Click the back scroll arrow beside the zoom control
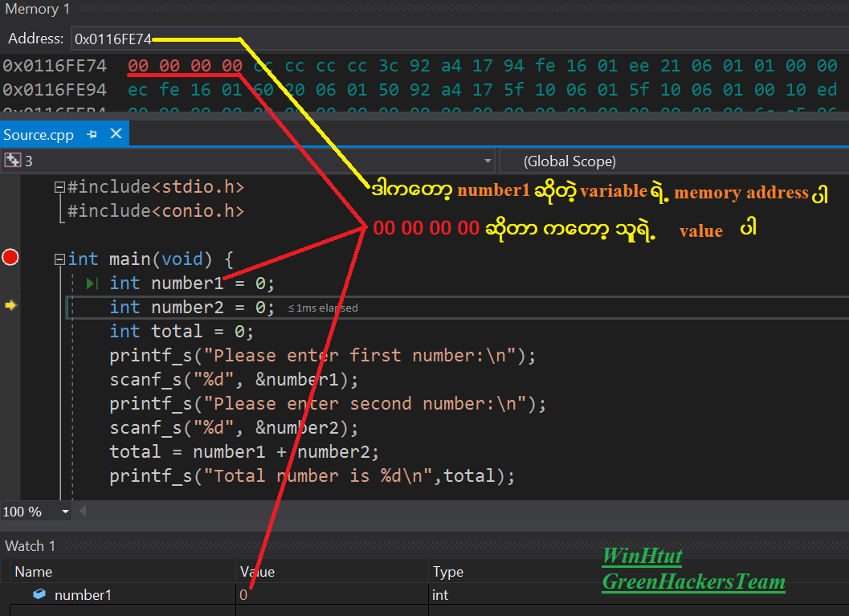Screen dimensions: 849x616 click(x=83, y=511)
